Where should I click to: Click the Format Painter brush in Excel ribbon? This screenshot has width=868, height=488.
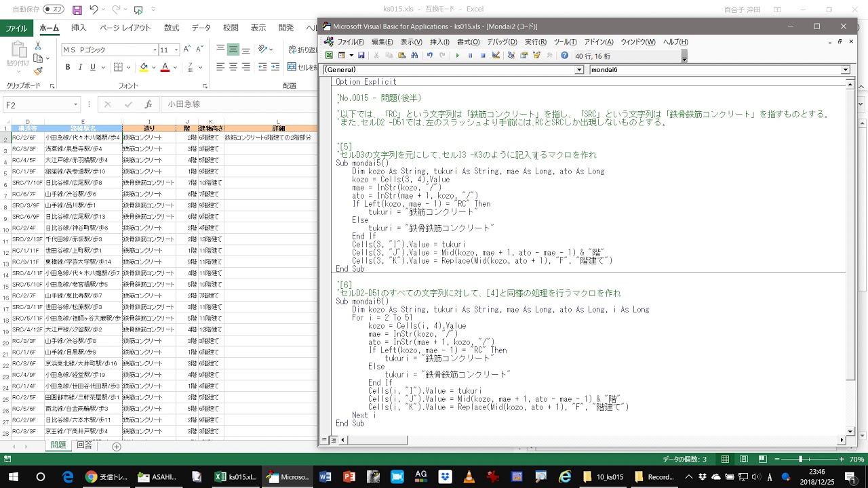[x=38, y=71]
